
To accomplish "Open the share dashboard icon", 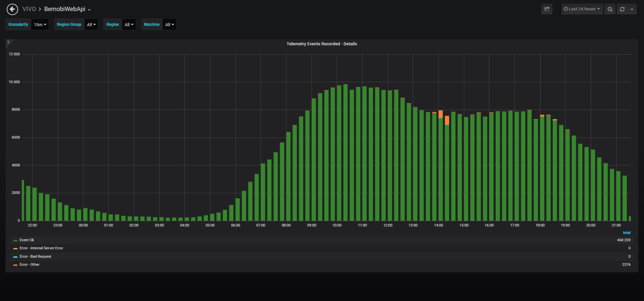I will tap(547, 9).
